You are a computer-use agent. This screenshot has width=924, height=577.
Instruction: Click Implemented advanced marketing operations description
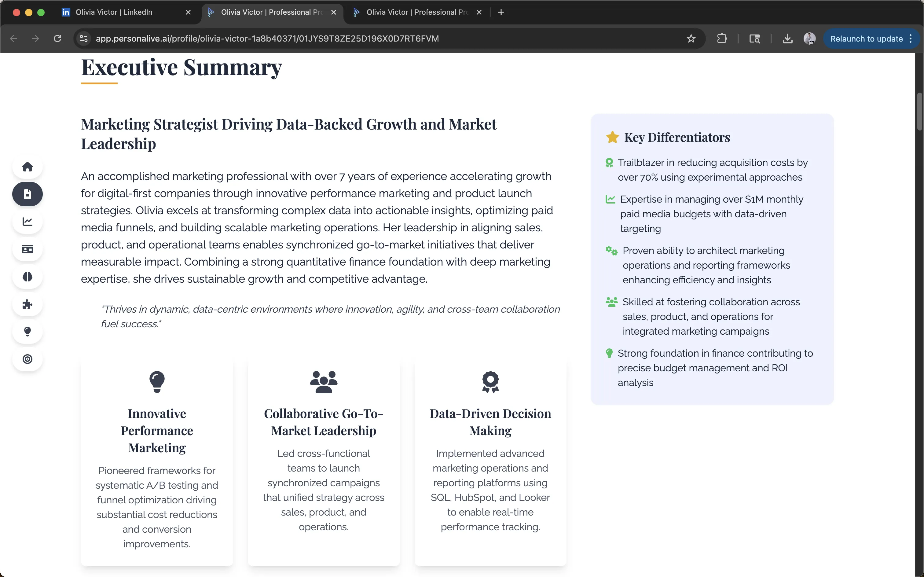click(490, 490)
